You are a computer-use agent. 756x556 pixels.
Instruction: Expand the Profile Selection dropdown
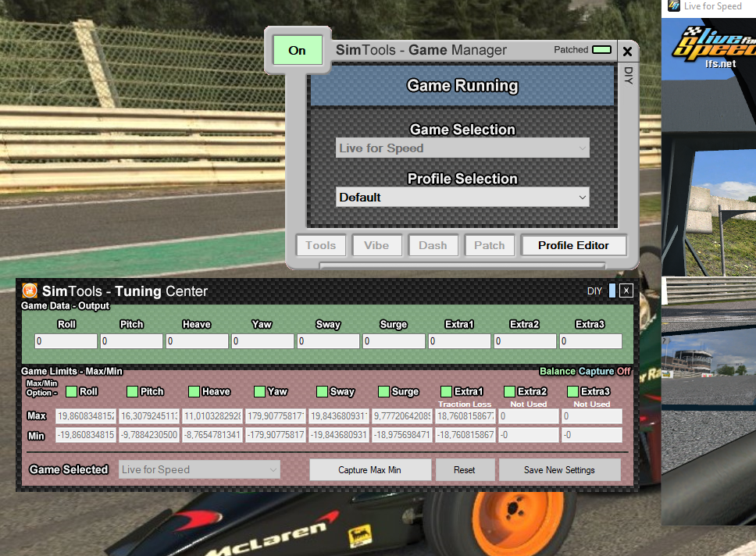[462, 198]
